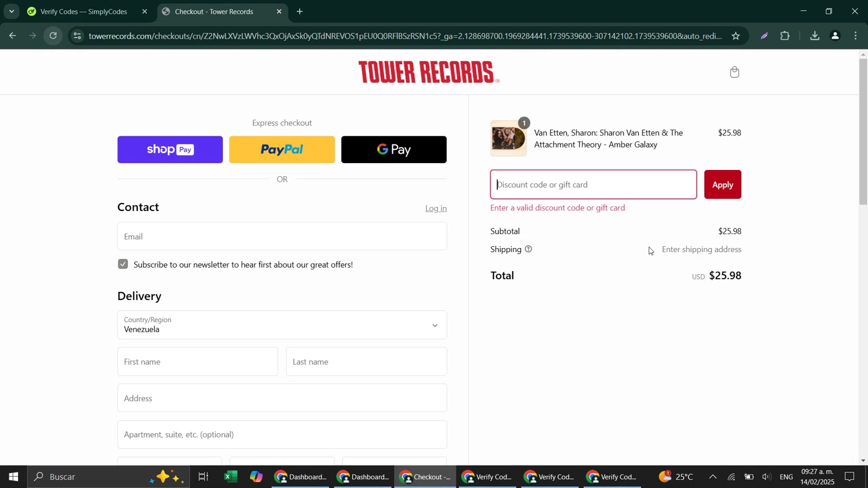Focus the First name field
Screen dimensions: 868x488
197,362
